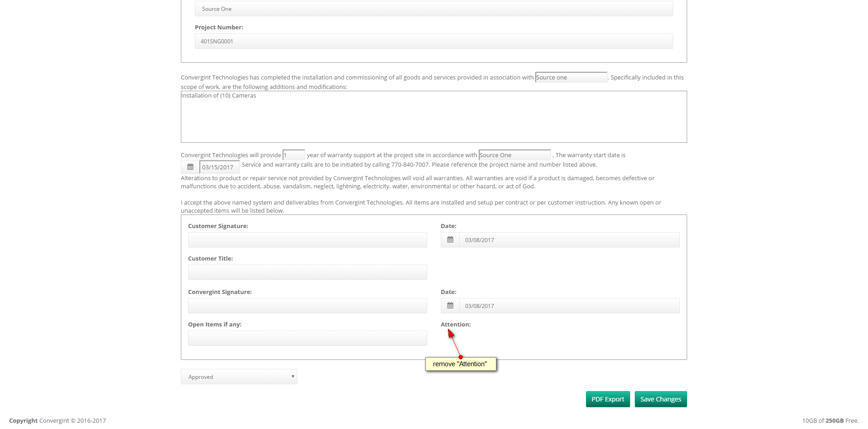Click the 'Source One' warranty accordance field

[x=514, y=155]
